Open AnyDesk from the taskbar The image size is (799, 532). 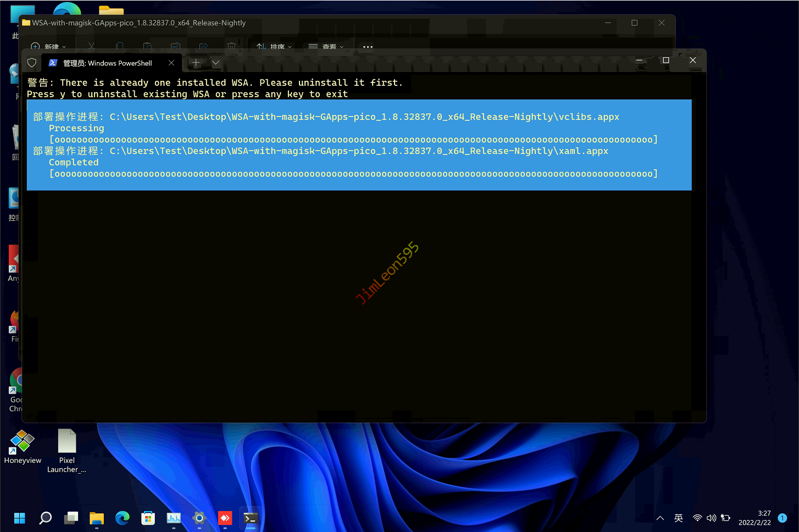pos(225,518)
